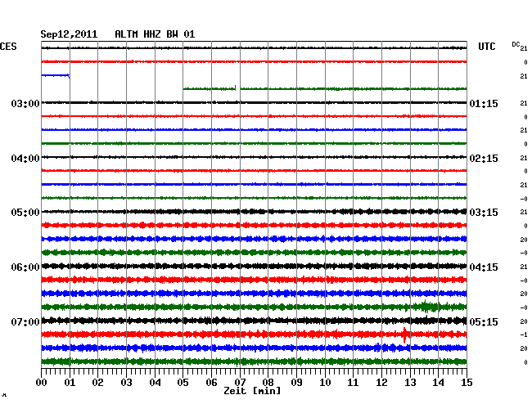Click the x-axis minute label '15'
The width and height of the screenshot is (532, 404).
(467, 382)
